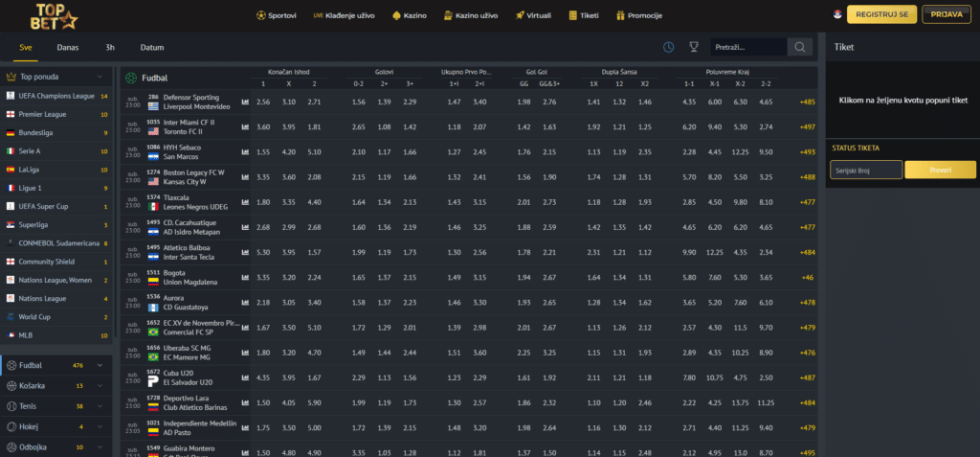
Task: Click the Odbojka volleyball sidebar icon
Action: click(x=11, y=447)
